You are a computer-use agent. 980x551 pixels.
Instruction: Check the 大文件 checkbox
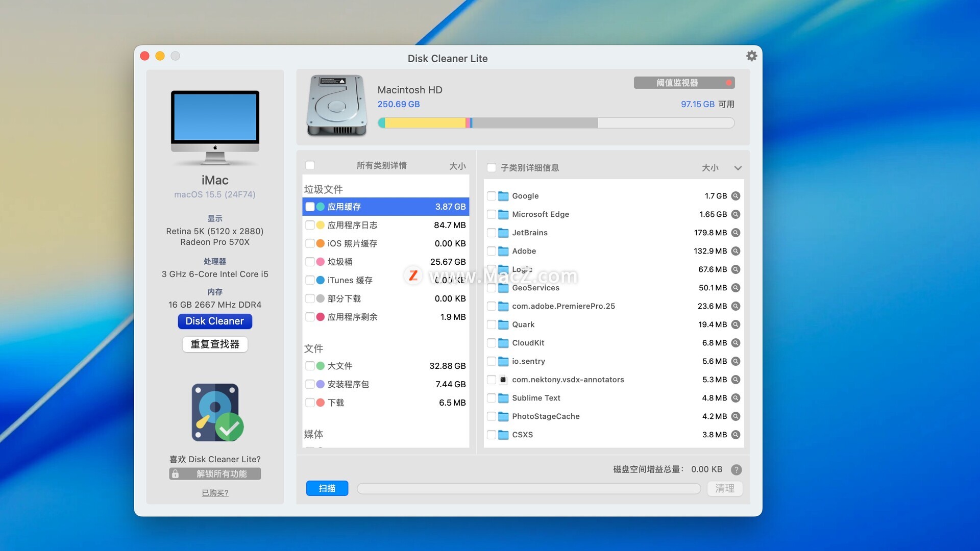pyautogui.click(x=310, y=366)
